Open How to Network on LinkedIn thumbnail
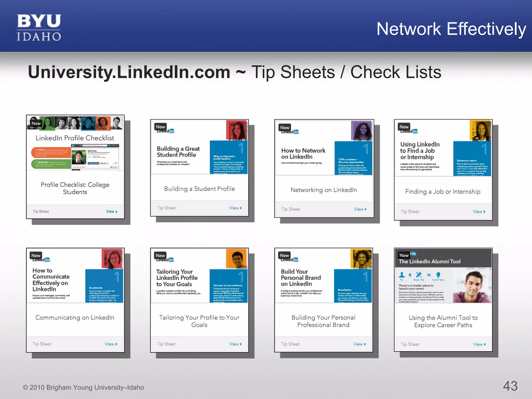The height and width of the screenshot is (399, 532). pos(324,148)
